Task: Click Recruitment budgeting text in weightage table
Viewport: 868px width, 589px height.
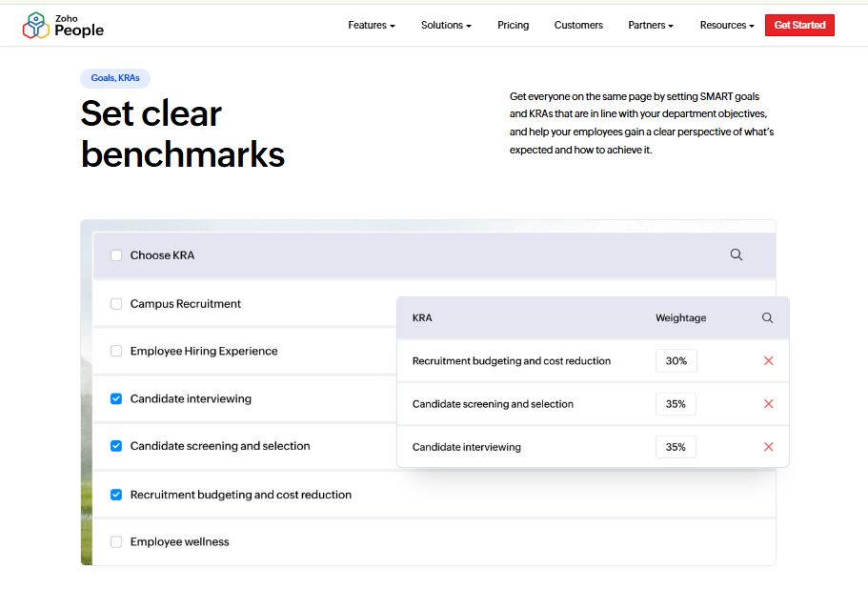Action: click(512, 361)
